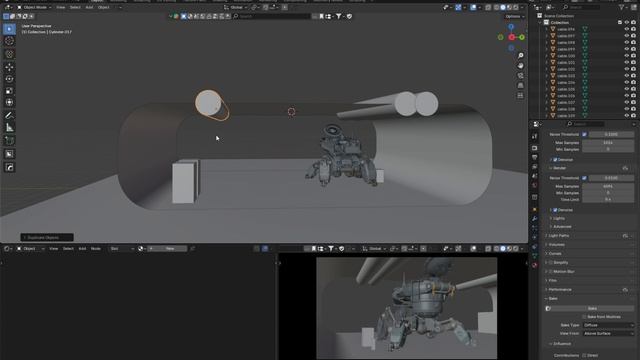
Task: Open the Material properties tab
Action: tap(535, 265)
